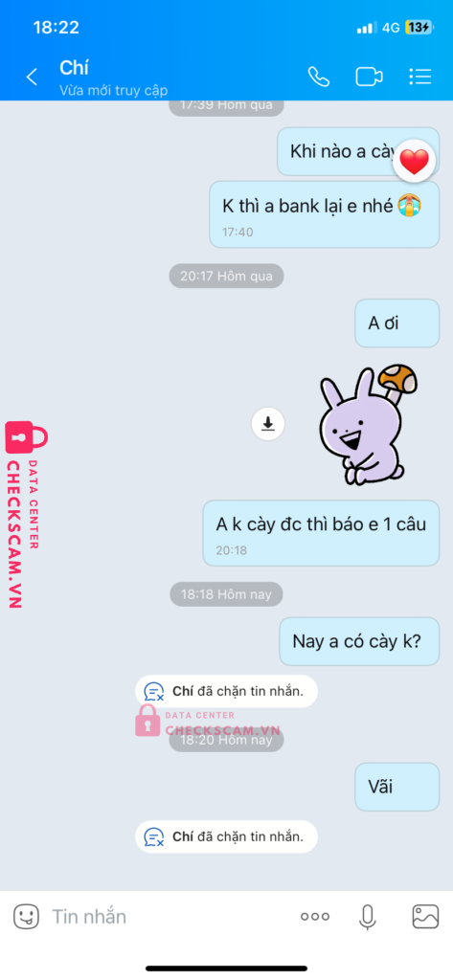
Task: Download the rabbit sticker
Action: tap(268, 424)
